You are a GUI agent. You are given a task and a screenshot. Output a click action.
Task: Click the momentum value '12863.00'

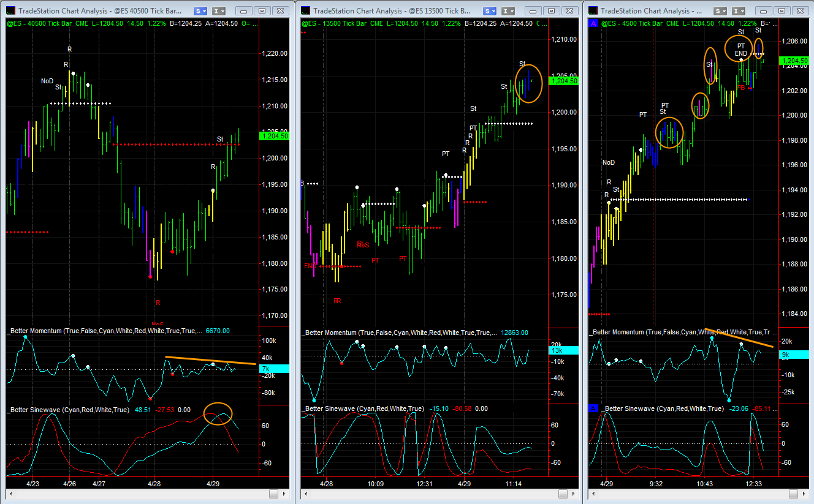[515, 333]
